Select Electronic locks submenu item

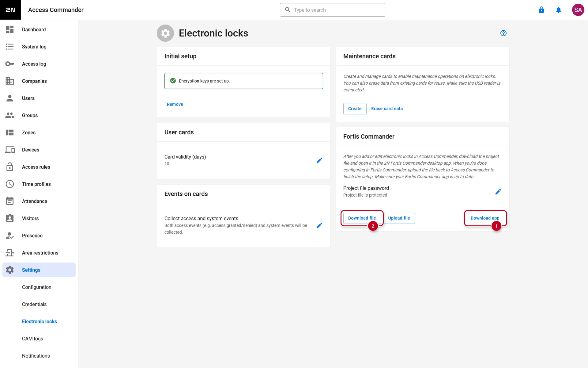pos(39,321)
